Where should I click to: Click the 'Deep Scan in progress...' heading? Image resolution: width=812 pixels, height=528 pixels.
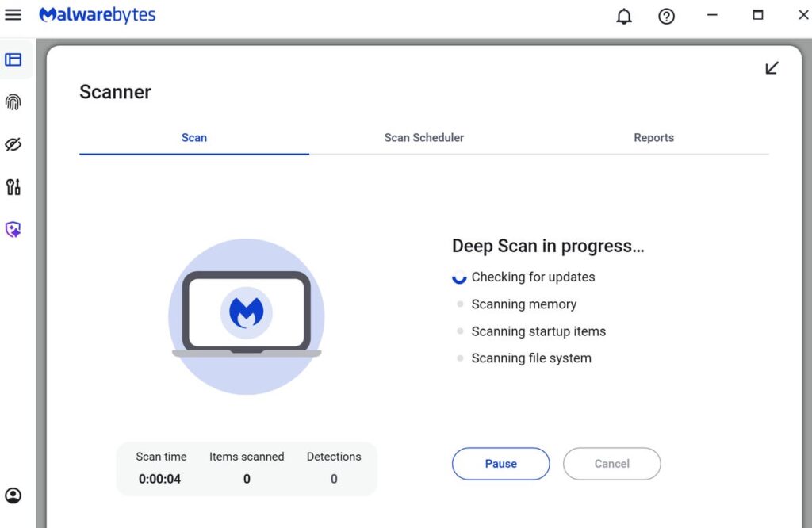pos(548,246)
